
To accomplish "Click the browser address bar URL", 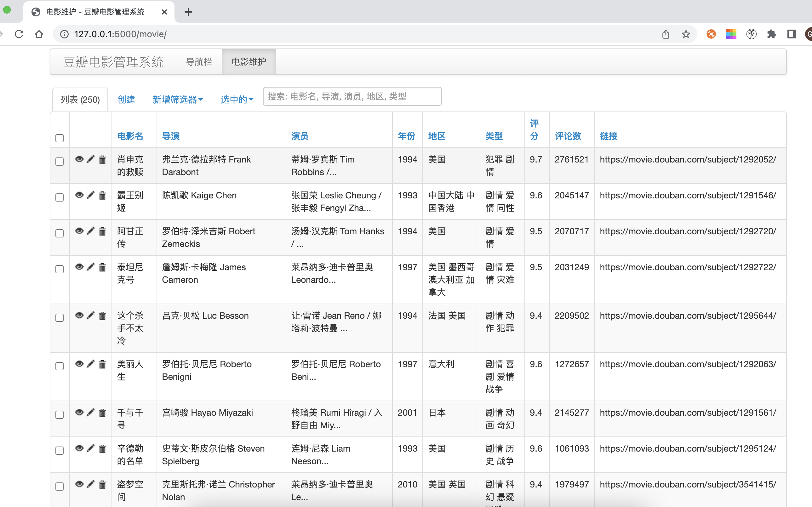I will point(120,34).
